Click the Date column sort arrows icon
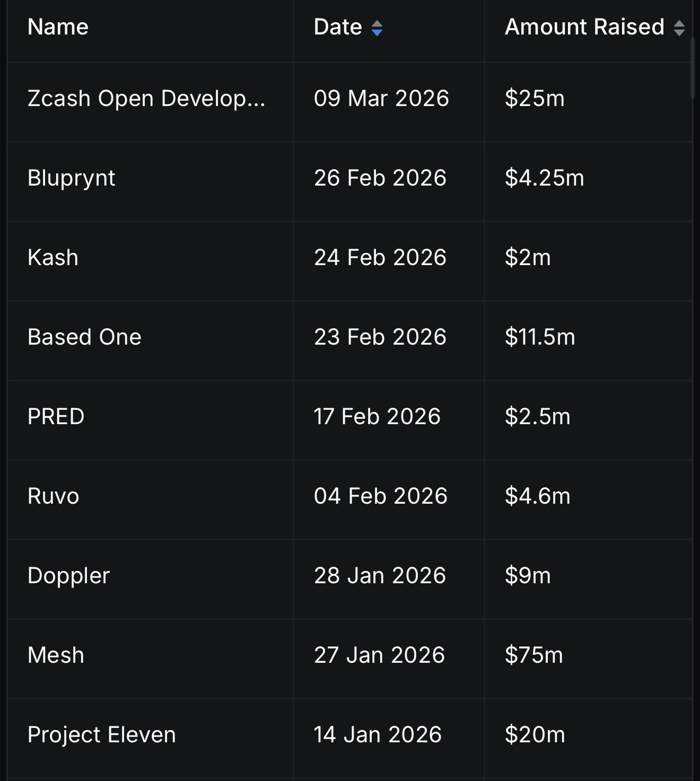 tap(377, 28)
